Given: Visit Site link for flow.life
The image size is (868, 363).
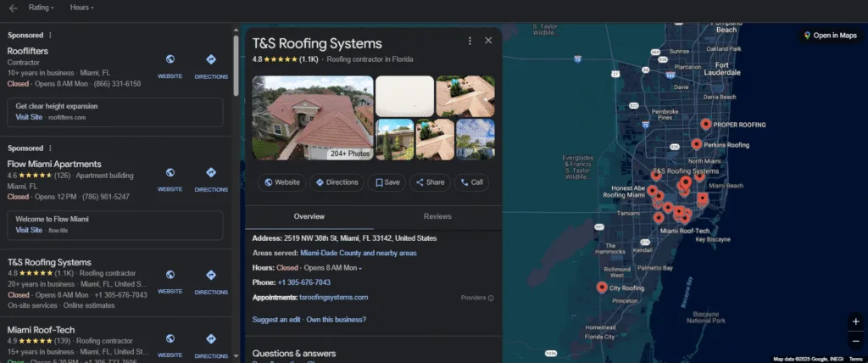Looking at the screenshot, I should coord(29,230).
